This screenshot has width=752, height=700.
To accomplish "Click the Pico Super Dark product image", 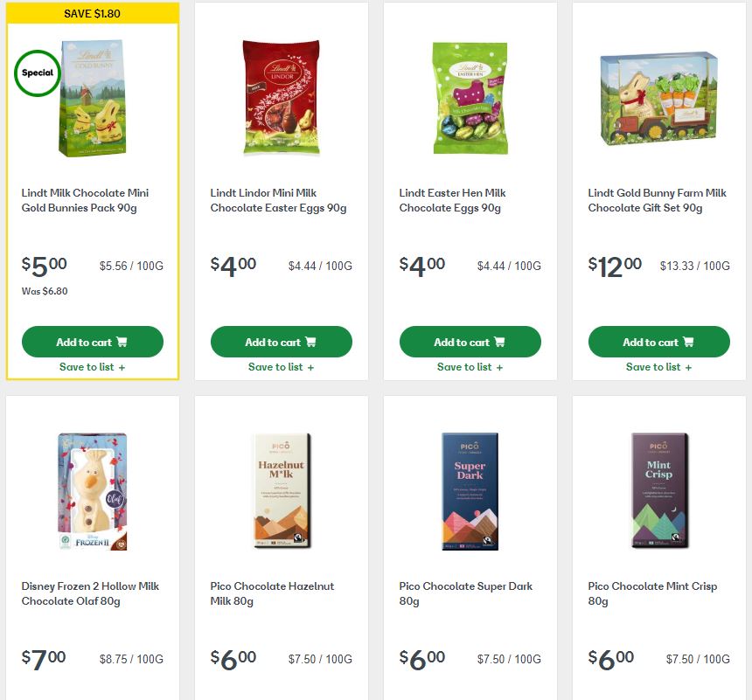I will pyautogui.click(x=470, y=491).
